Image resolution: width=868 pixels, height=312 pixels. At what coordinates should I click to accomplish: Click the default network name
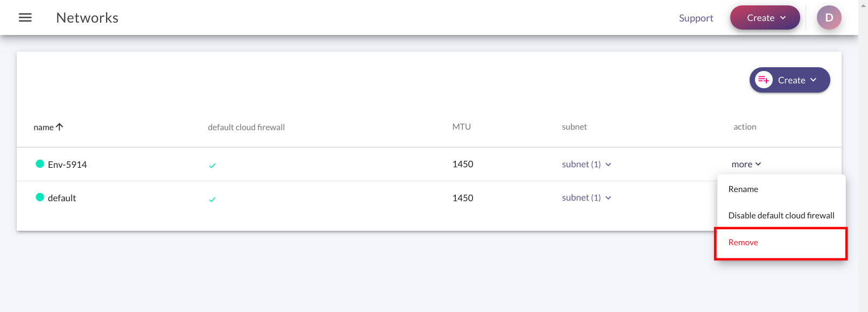click(62, 198)
